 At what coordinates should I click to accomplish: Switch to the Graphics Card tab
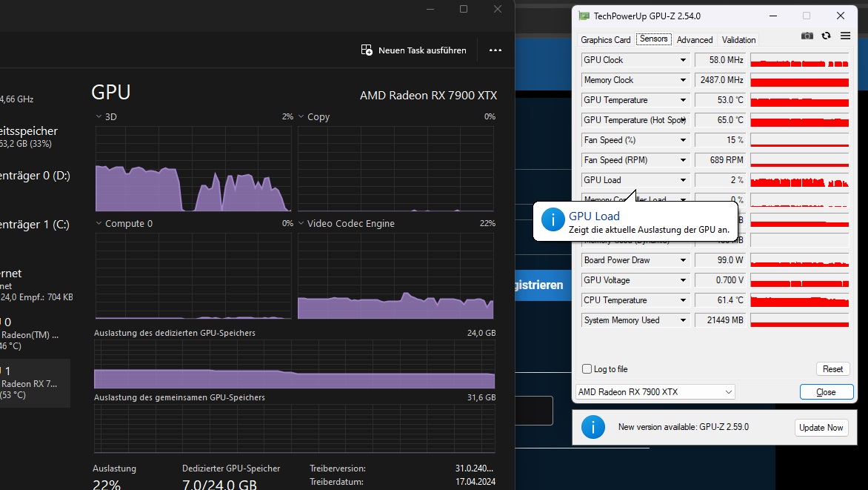point(606,40)
